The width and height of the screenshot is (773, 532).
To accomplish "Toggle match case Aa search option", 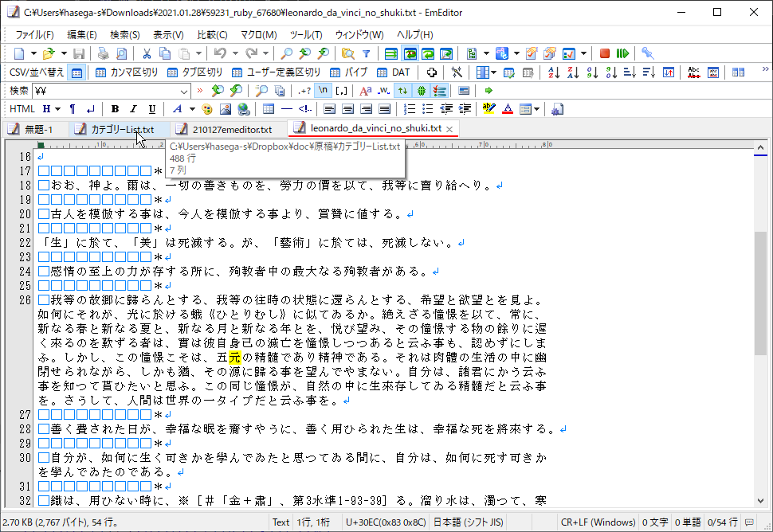I will (365, 91).
